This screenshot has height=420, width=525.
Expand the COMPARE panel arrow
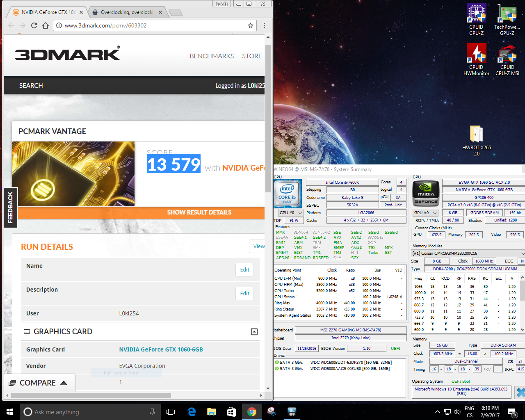pos(64,383)
